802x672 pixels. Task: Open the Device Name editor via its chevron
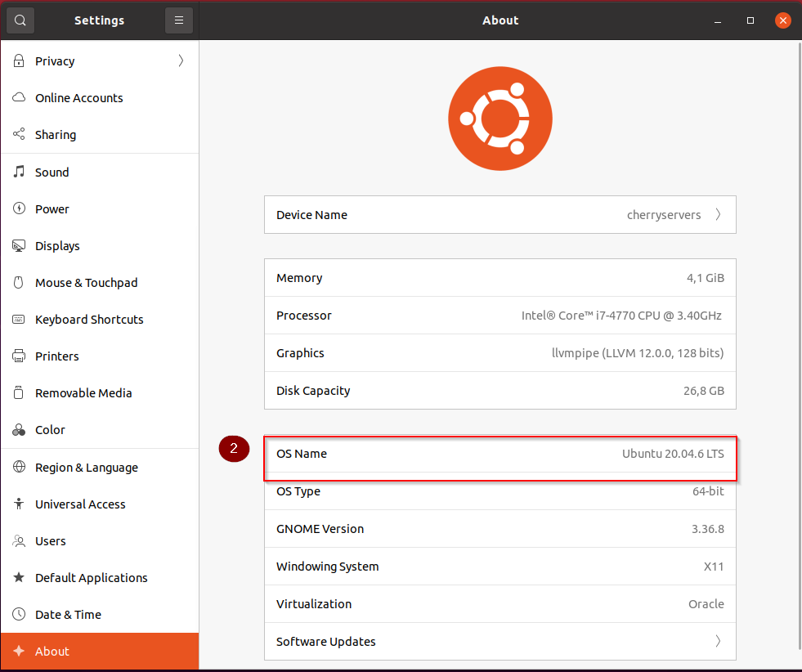click(718, 214)
